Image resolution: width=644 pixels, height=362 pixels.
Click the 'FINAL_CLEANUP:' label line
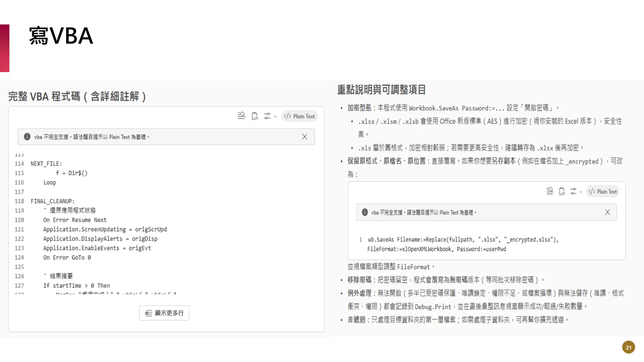53,201
